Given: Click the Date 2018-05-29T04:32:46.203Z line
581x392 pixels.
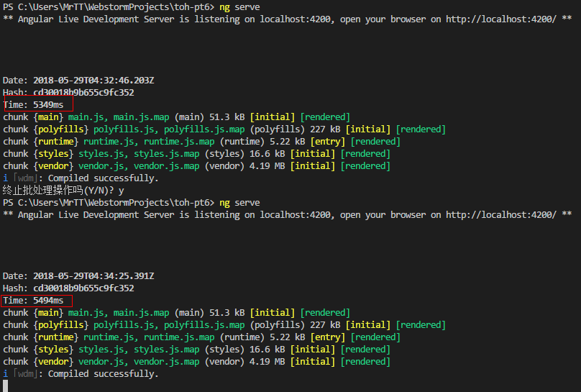Looking at the screenshot, I should [x=78, y=80].
